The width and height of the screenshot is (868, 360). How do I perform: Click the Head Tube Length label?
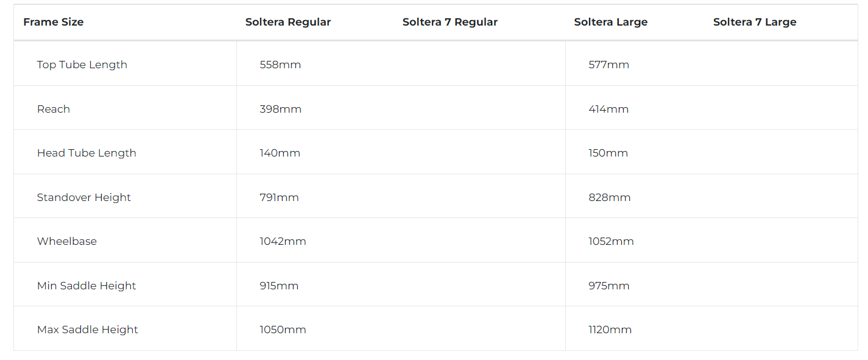pyautogui.click(x=86, y=153)
